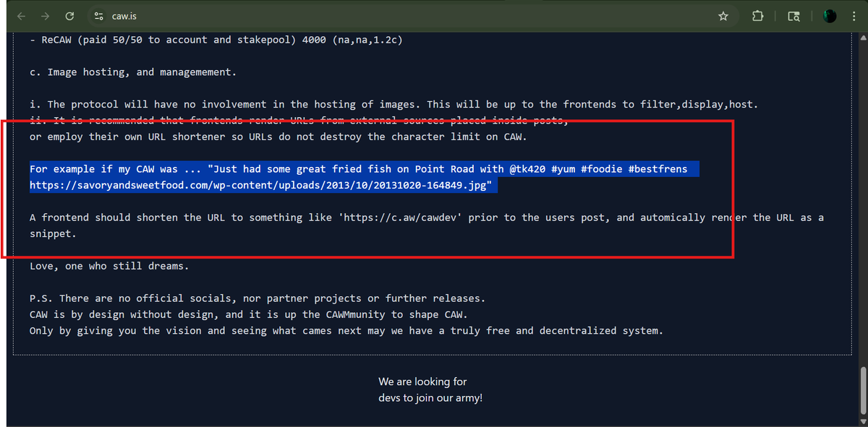The width and height of the screenshot is (868, 427).
Task: Click 'devs to join our army!' text
Action: click(430, 397)
